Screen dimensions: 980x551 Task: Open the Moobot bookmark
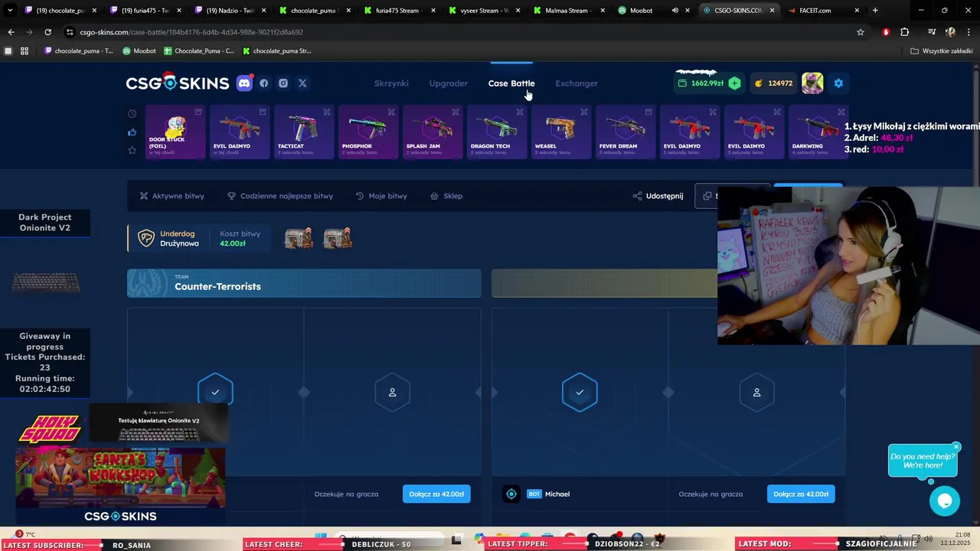tap(139, 51)
